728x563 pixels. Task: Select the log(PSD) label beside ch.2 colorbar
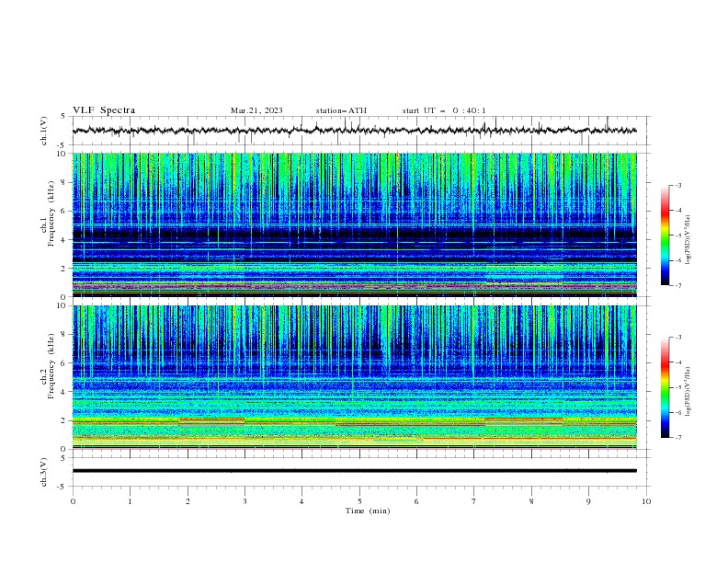pyautogui.click(x=688, y=392)
